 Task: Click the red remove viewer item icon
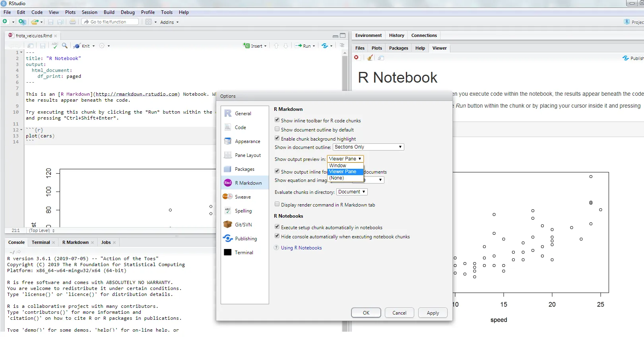[x=357, y=58]
